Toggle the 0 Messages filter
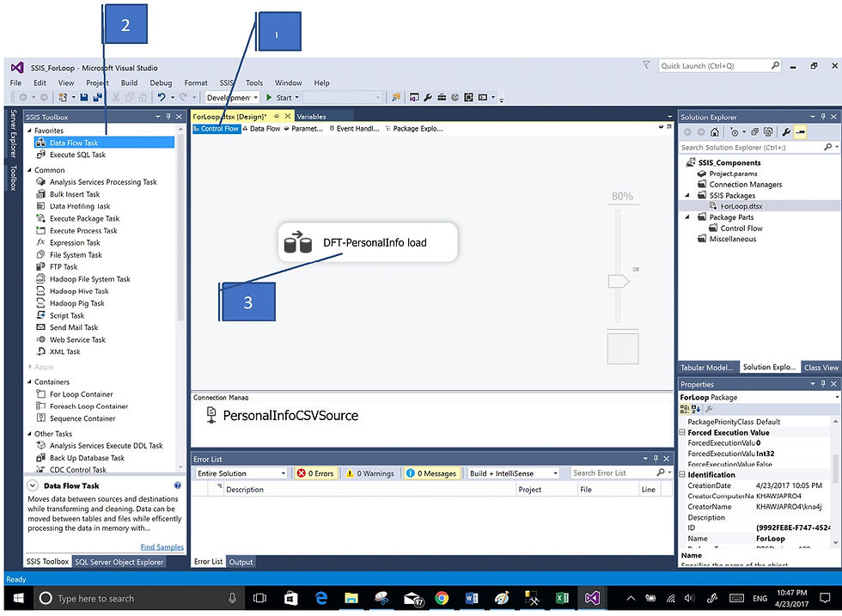Screen dimensions: 842x616 pos(432,473)
